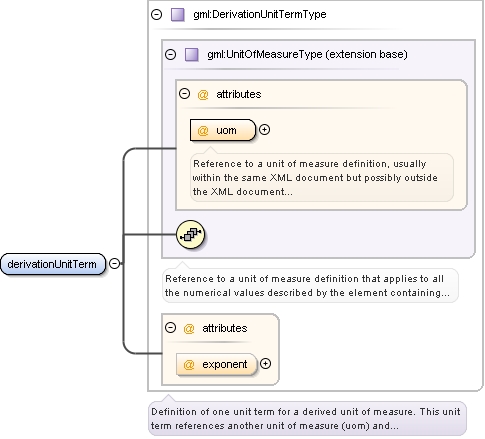Viewport: 485px width, 439px height.
Task: Click the annotation 'Definition of one unit term for a derived unit'
Action: (307, 419)
